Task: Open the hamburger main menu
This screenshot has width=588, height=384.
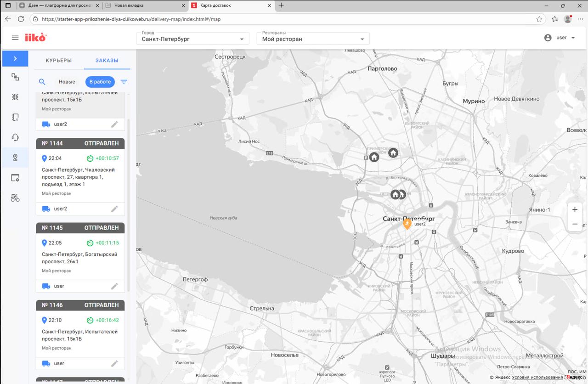Action: point(15,38)
